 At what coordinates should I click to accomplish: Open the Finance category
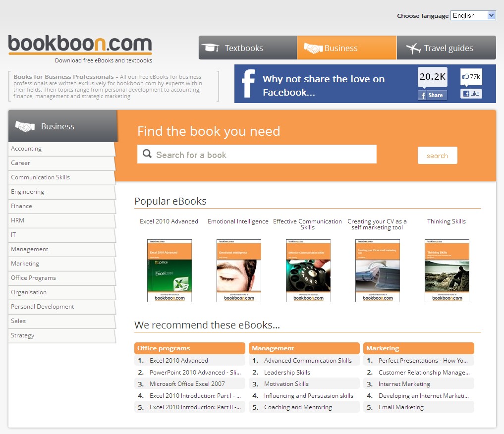[61, 206]
